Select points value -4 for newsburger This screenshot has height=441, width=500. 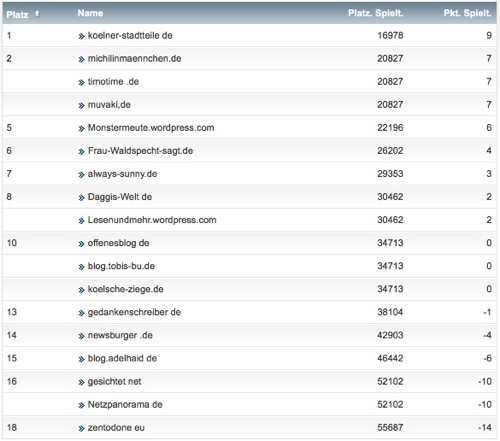coord(488,335)
